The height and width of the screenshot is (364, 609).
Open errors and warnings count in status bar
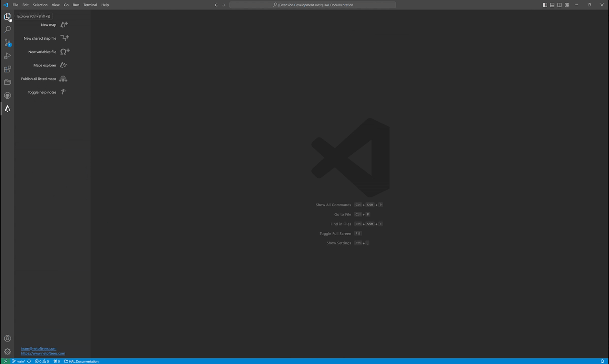pyautogui.click(x=42, y=361)
